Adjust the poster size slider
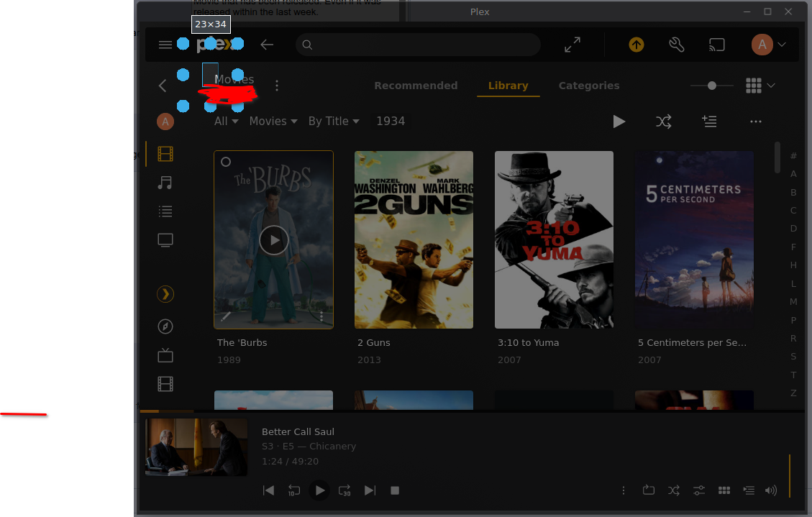The width and height of the screenshot is (812, 517). coord(712,86)
